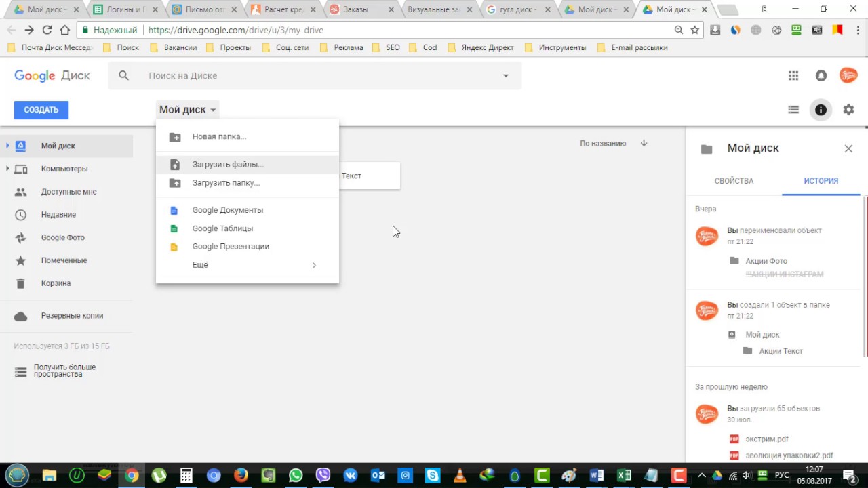Create new Google Документы
The width and height of the screenshot is (868, 488).
248,210
